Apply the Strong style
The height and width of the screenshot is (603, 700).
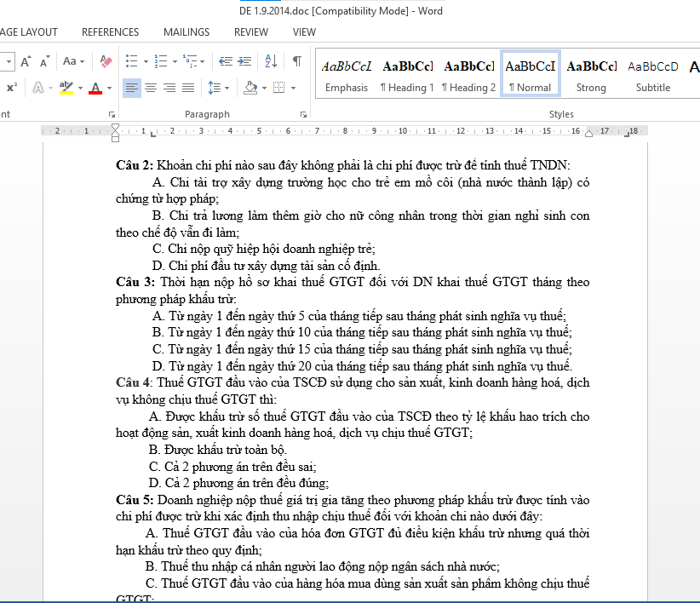tap(592, 73)
